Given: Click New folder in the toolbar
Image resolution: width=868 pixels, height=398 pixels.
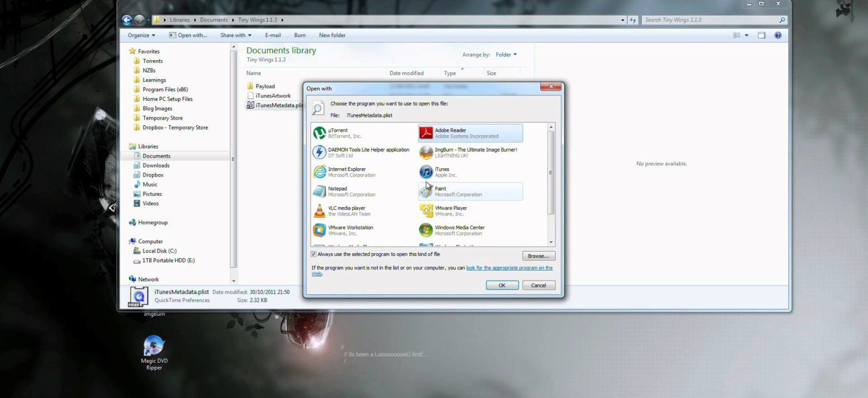Looking at the screenshot, I should 332,35.
